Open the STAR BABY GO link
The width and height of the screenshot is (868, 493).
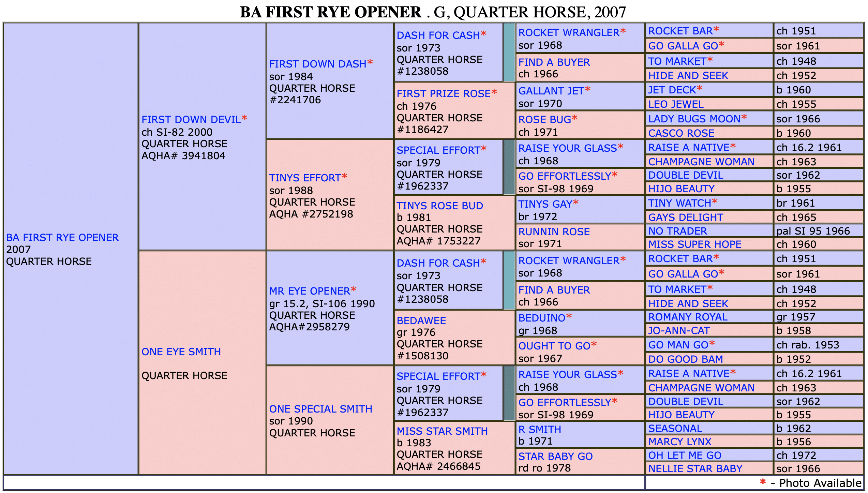coord(555,456)
